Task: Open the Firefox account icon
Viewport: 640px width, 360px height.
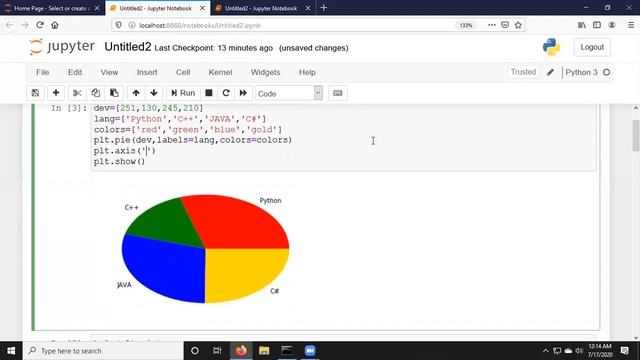Action: pyautogui.click(x=612, y=25)
